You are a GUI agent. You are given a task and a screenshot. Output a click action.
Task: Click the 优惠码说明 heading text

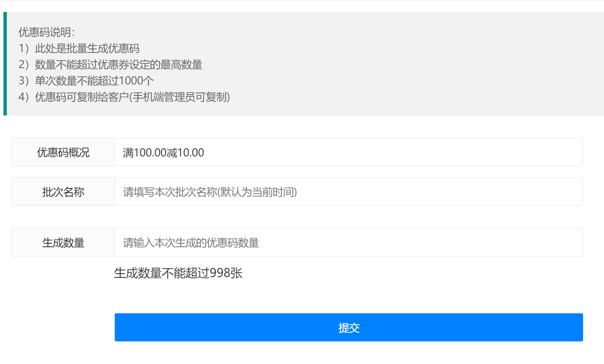[46, 32]
